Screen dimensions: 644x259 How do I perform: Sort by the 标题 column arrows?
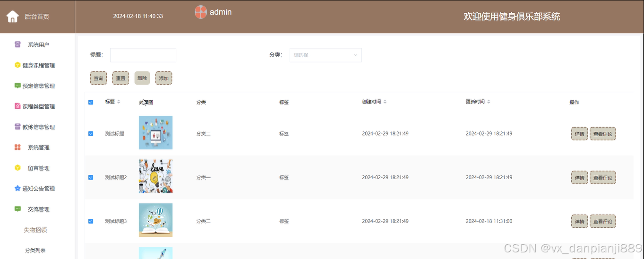119,102
